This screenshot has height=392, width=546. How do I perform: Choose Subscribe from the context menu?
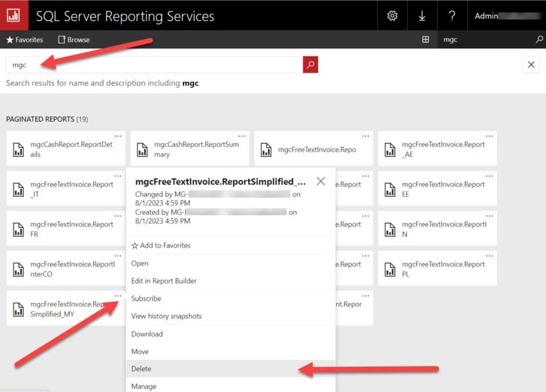(231, 299)
